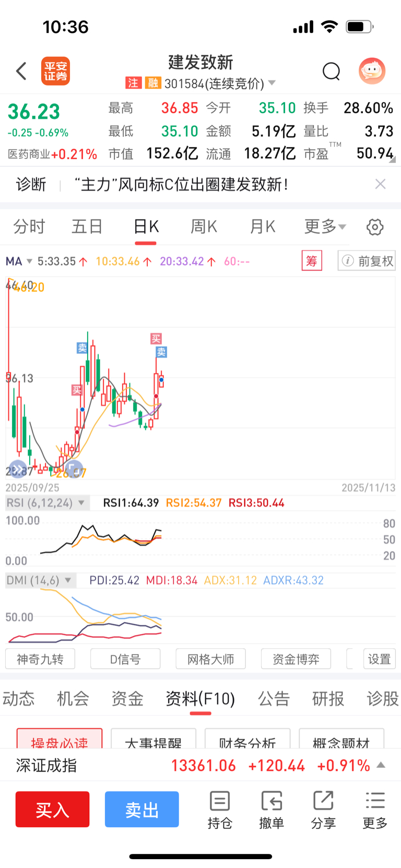The image size is (401, 868).
Task: Switch to 动态 info tab
Action: pos(18,698)
